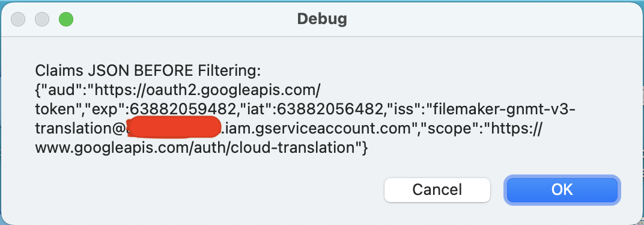The height and width of the screenshot is (225, 644).
Task: Click the leftmost gray close window button
Action: [18, 19]
